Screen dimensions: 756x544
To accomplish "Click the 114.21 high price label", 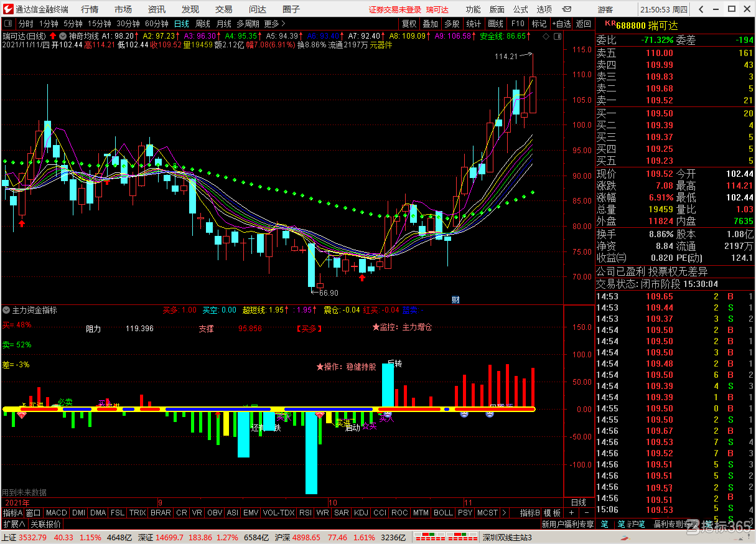I will pyautogui.click(x=506, y=57).
